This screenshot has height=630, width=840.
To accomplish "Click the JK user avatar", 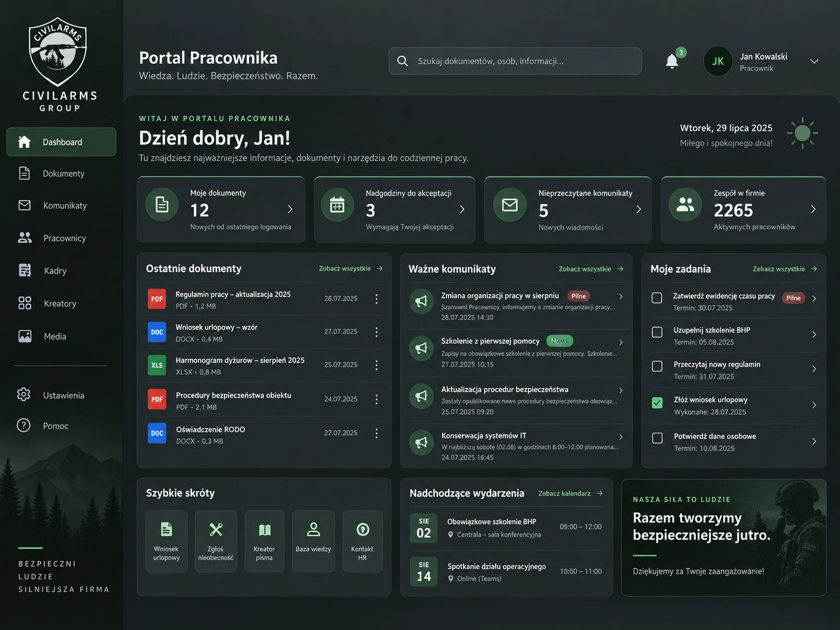I will [718, 61].
